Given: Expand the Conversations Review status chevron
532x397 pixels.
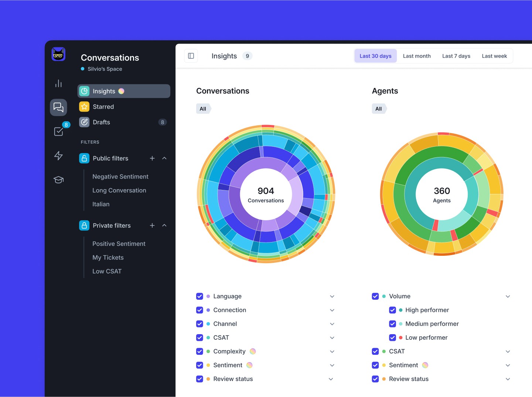Looking at the screenshot, I should pos(331,379).
